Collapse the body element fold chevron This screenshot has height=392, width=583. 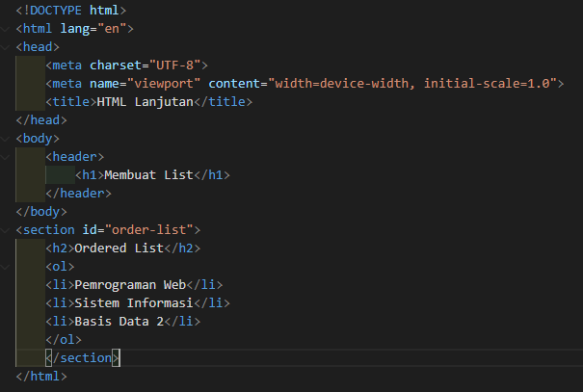[5, 139]
